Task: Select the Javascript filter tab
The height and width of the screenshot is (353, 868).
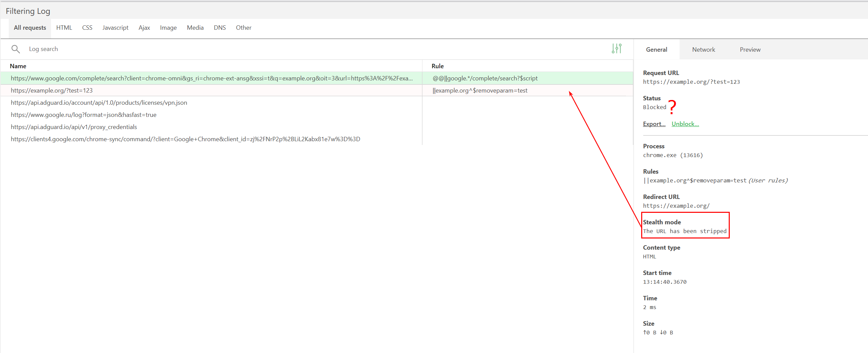Action: (x=115, y=28)
